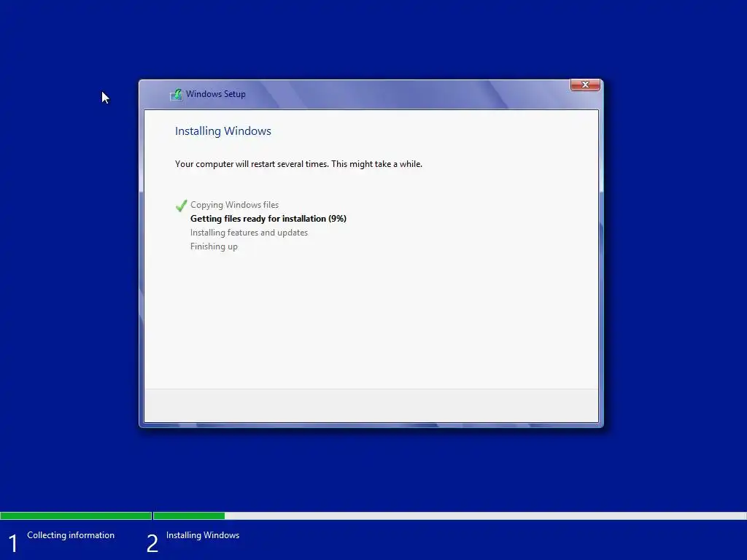Click the Collecting information progress bar segment
This screenshot has width=747, height=560.
click(x=76, y=516)
